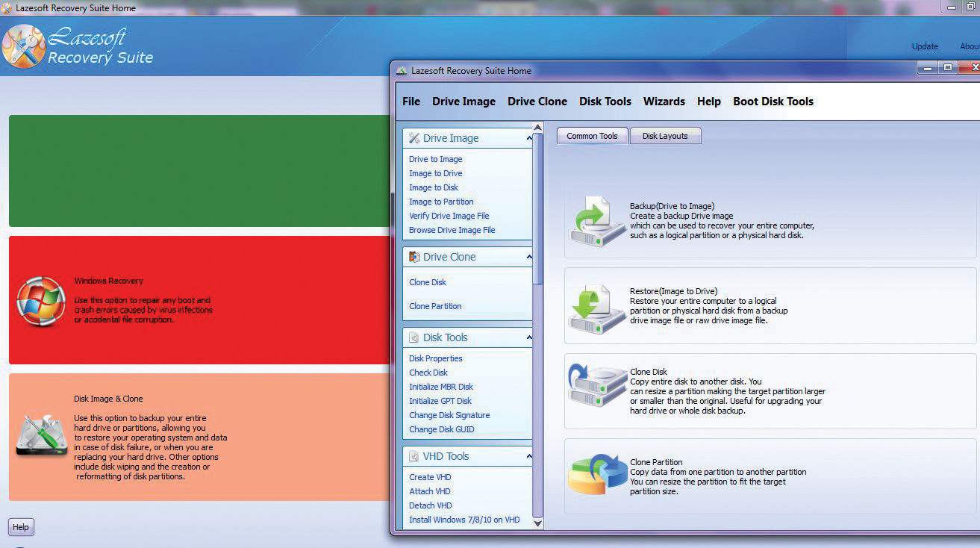This screenshot has height=548, width=980.
Task: Select the salmon Disk Image & Clone tile
Action: click(x=199, y=438)
